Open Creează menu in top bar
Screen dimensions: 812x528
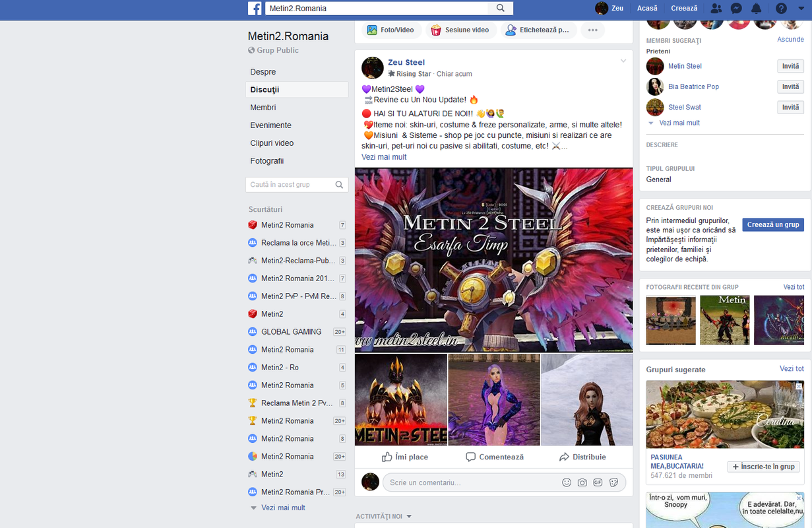point(684,9)
